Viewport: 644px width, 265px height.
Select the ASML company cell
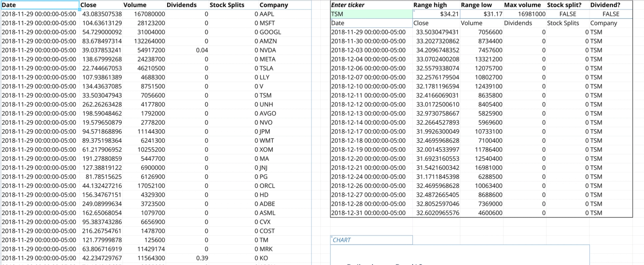(285, 213)
